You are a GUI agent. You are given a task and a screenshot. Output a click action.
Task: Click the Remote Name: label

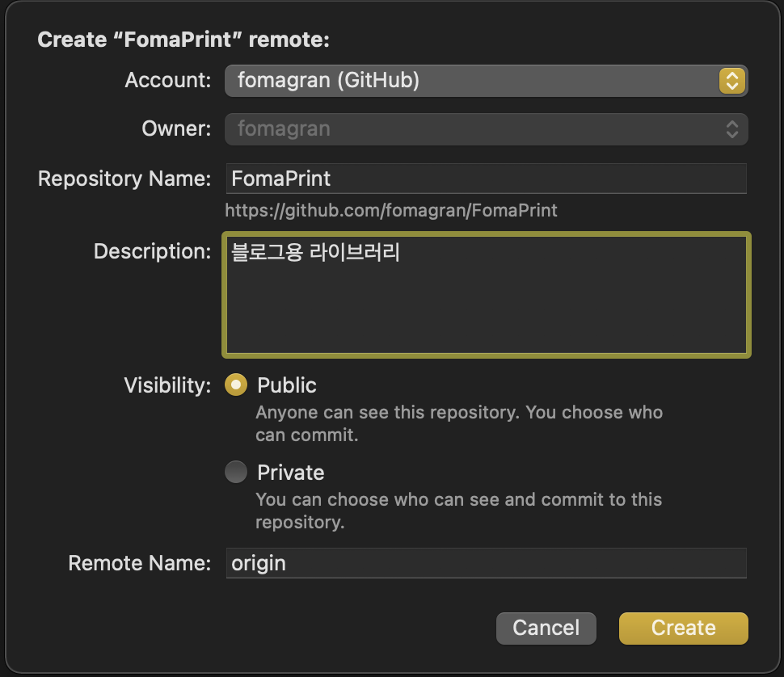click(x=140, y=563)
